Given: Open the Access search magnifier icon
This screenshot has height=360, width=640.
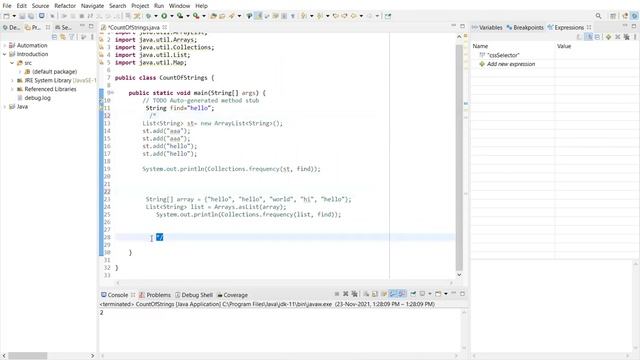Looking at the screenshot, I should pyautogui.click(x=598, y=16).
